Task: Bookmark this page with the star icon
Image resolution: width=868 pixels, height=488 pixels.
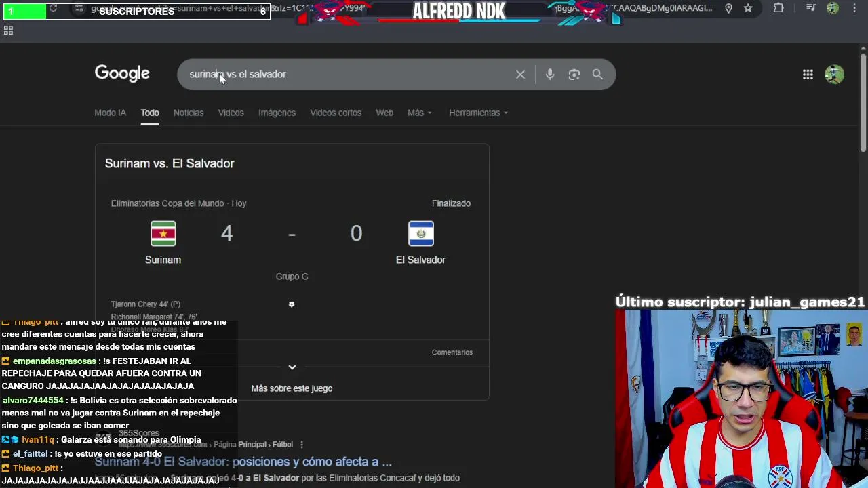Action: pyautogui.click(x=748, y=8)
